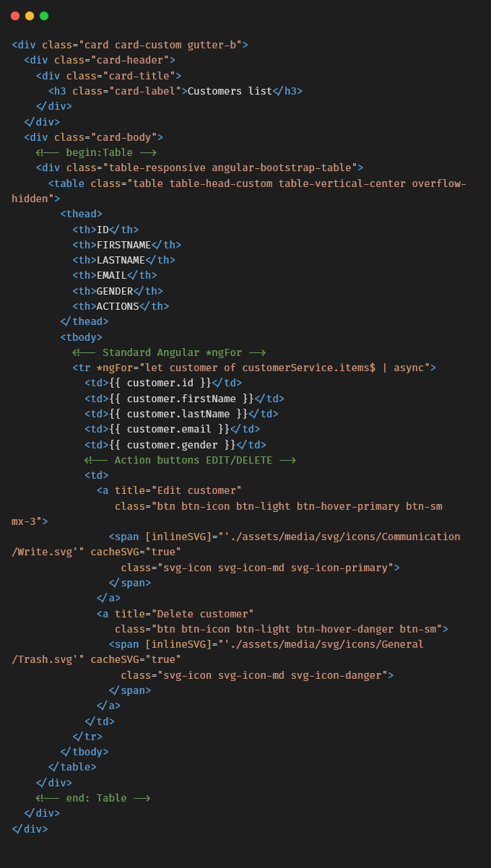Click the EMAIL table header text

tap(112, 275)
